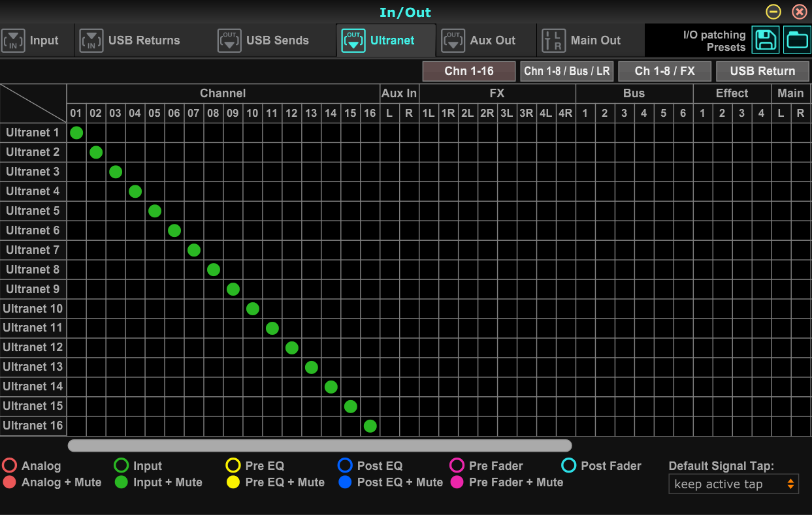Click the 4R column header under FX
The image size is (812, 515).
click(x=566, y=113)
